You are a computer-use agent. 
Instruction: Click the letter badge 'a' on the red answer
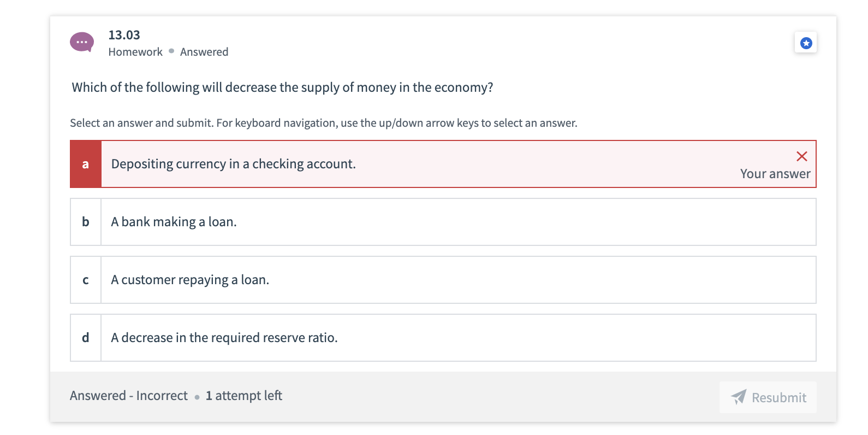click(x=85, y=164)
